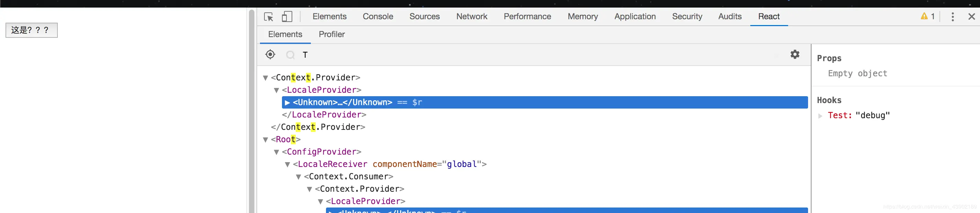The height and width of the screenshot is (213, 980).
Task: Switch to the Profiler sub-tab
Action: click(x=331, y=35)
